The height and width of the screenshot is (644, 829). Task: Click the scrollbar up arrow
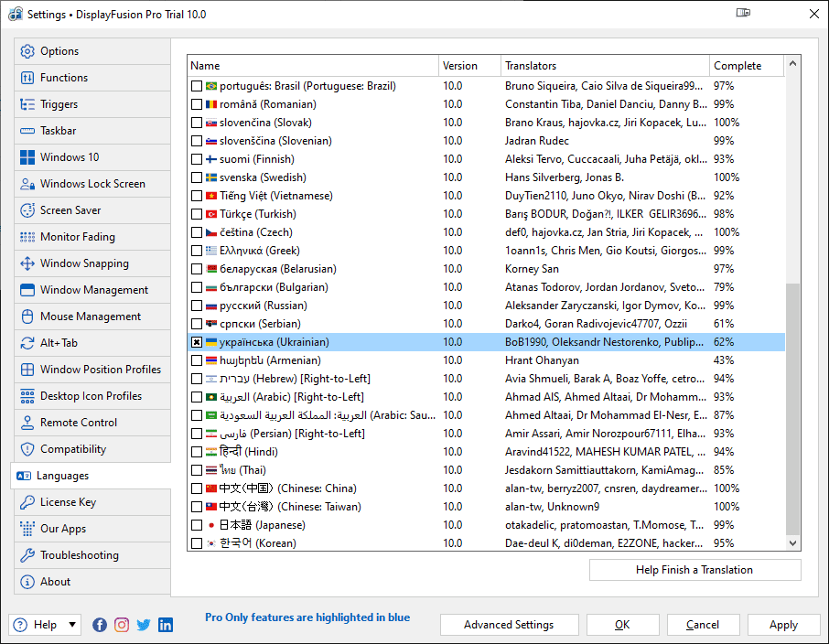coord(792,64)
